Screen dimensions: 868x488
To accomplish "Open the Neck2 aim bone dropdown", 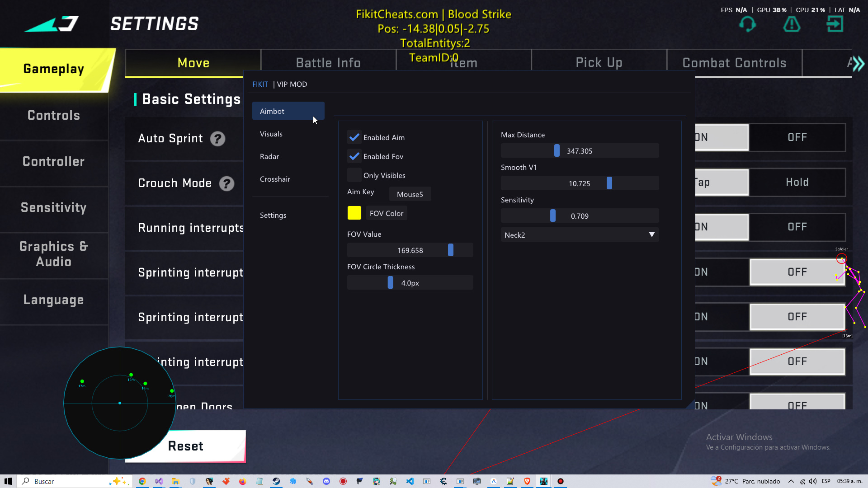I will coord(580,235).
